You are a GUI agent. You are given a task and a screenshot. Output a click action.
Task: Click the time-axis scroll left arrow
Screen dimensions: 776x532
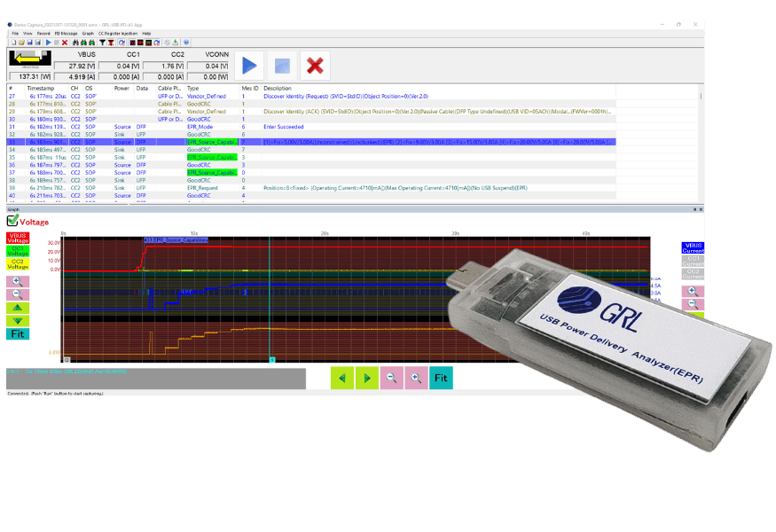coord(341,379)
